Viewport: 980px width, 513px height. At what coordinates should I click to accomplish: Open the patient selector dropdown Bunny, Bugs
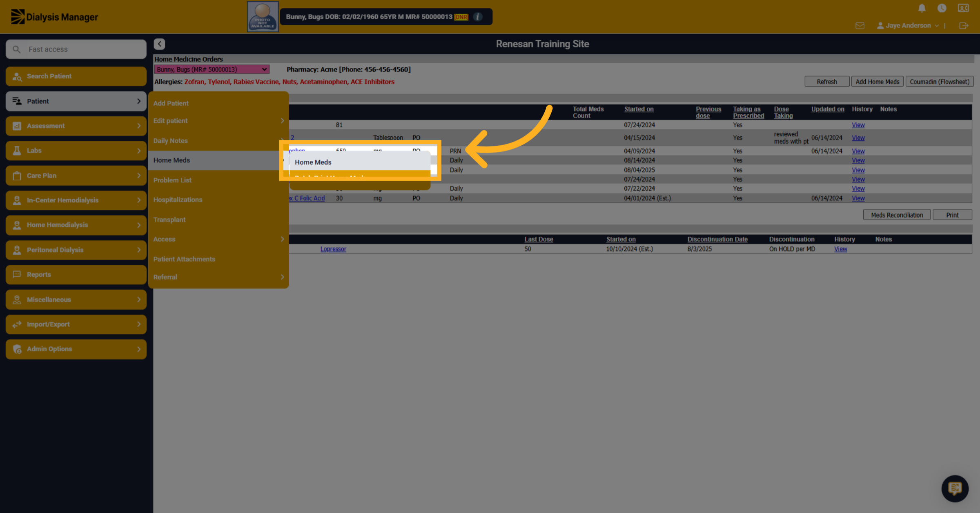point(212,69)
